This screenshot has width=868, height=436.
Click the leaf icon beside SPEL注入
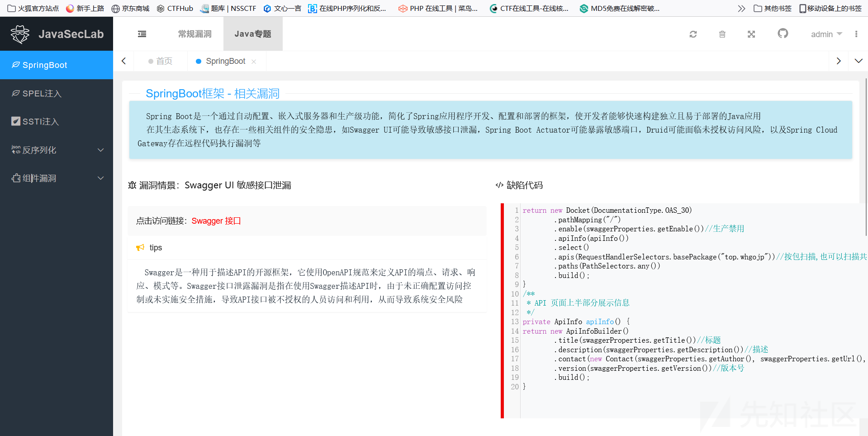(x=16, y=93)
